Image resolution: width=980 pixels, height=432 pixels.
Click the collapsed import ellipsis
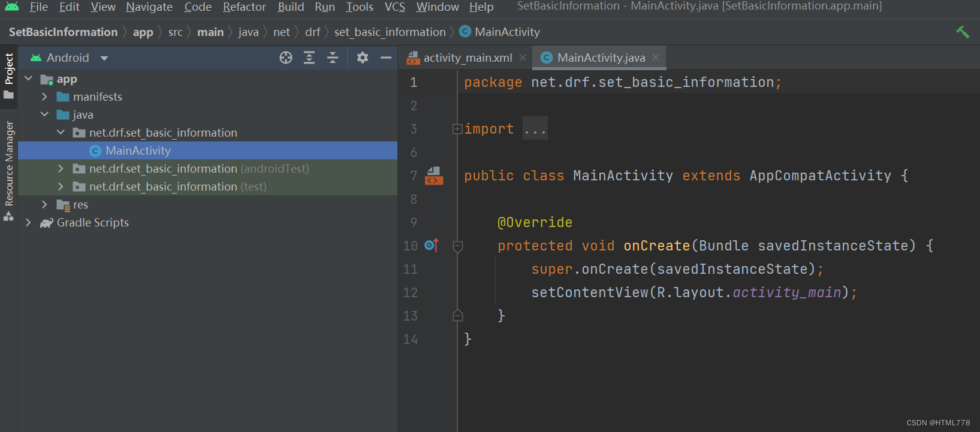pyautogui.click(x=535, y=129)
